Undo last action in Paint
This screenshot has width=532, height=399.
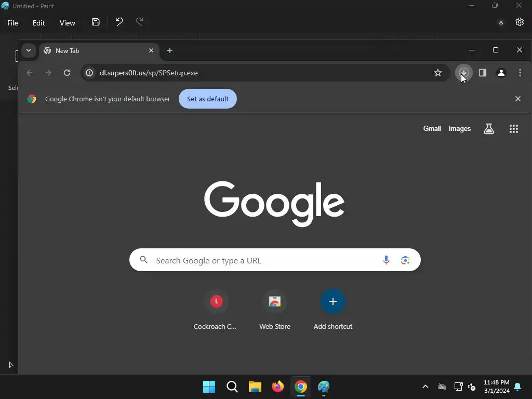(x=119, y=22)
